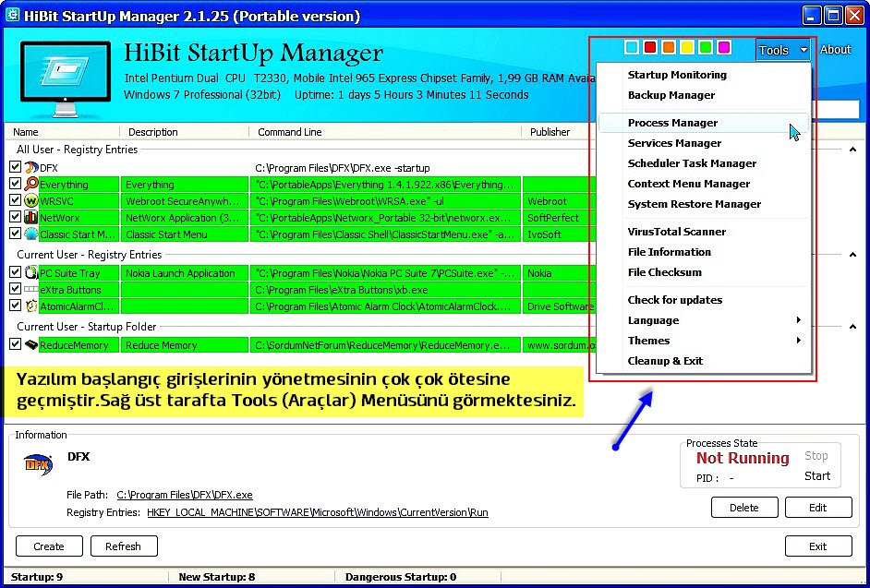Click the Refresh button

pos(123,546)
